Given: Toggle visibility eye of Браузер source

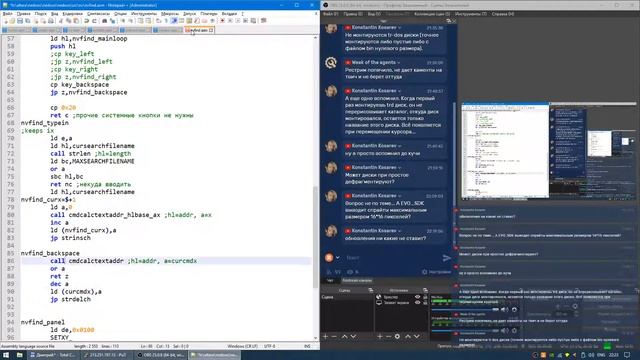Looking at the screenshot, I should [x=417, y=297].
